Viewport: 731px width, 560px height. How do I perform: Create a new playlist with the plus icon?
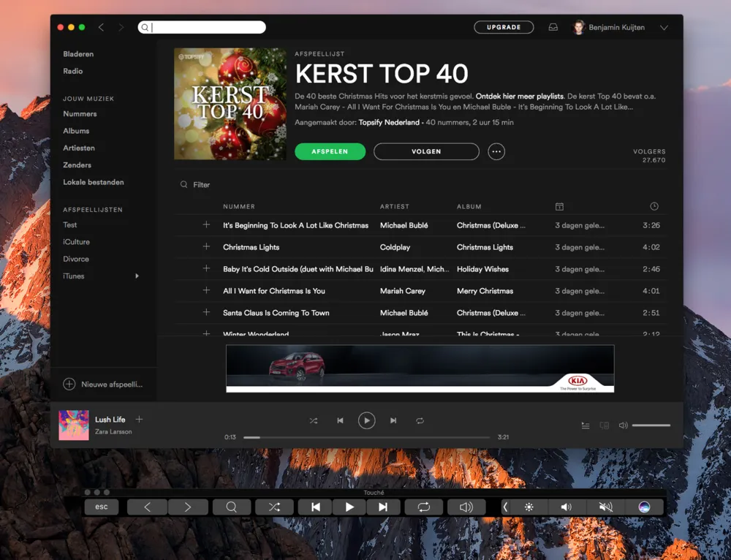(x=69, y=385)
